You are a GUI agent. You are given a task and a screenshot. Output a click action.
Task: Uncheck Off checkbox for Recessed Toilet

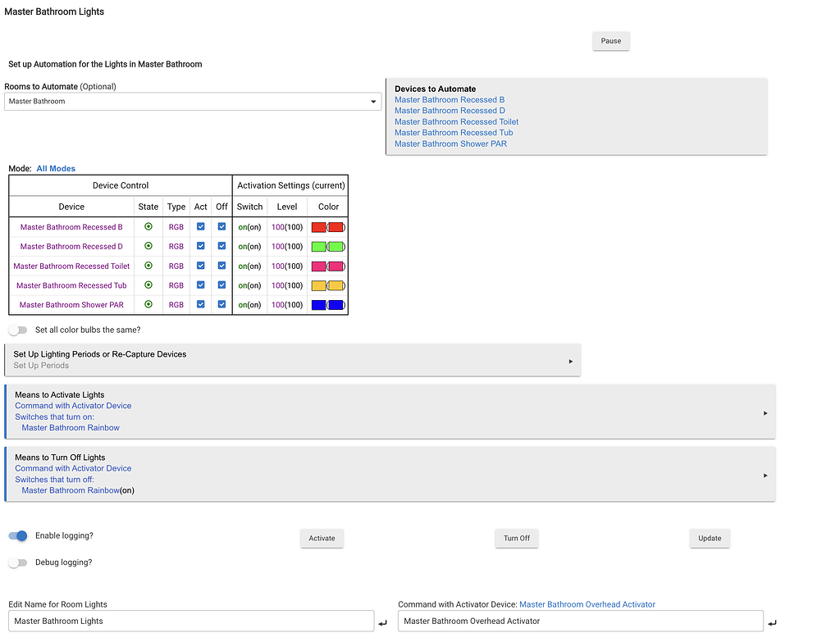[221, 266]
